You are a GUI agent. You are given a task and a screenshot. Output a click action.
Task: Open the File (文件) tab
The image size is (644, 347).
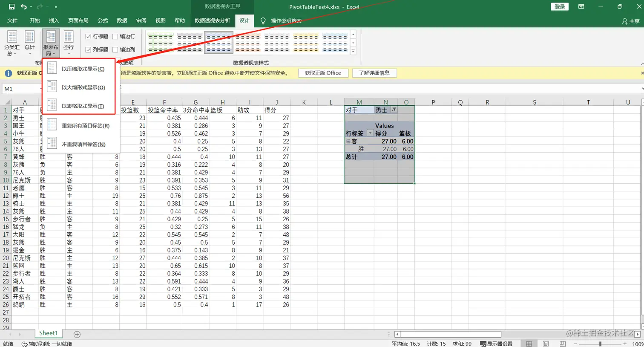coord(12,20)
